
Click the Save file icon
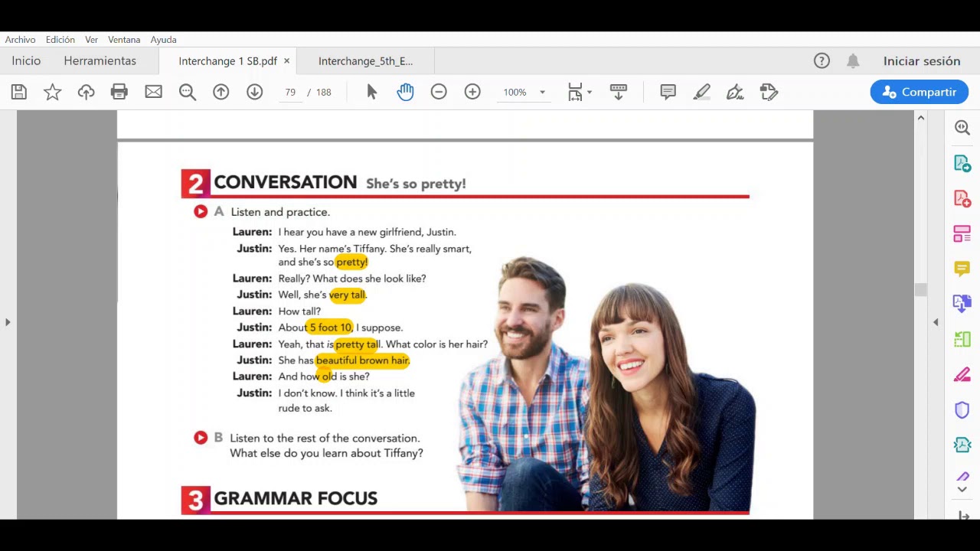tap(19, 92)
